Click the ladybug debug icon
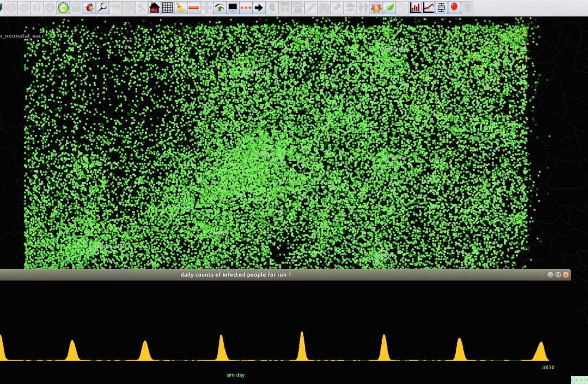Screen dimensions: 588x384 pos(89,8)
